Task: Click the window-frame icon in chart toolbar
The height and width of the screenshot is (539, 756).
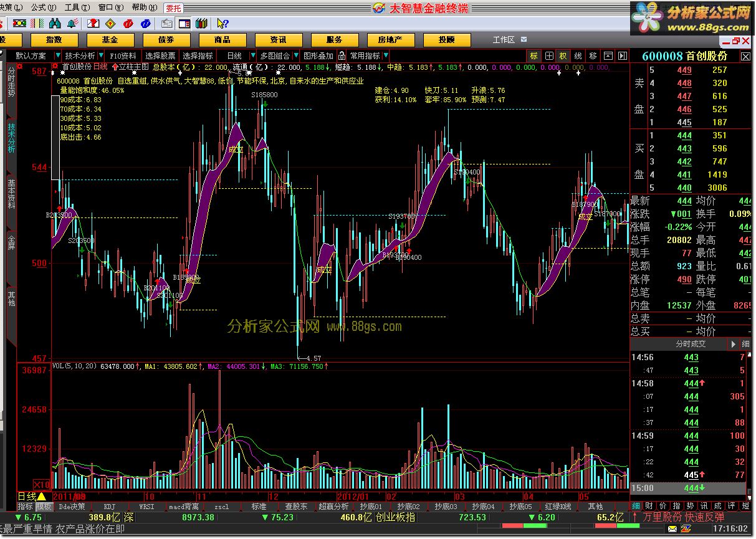Action: [608, 55]
